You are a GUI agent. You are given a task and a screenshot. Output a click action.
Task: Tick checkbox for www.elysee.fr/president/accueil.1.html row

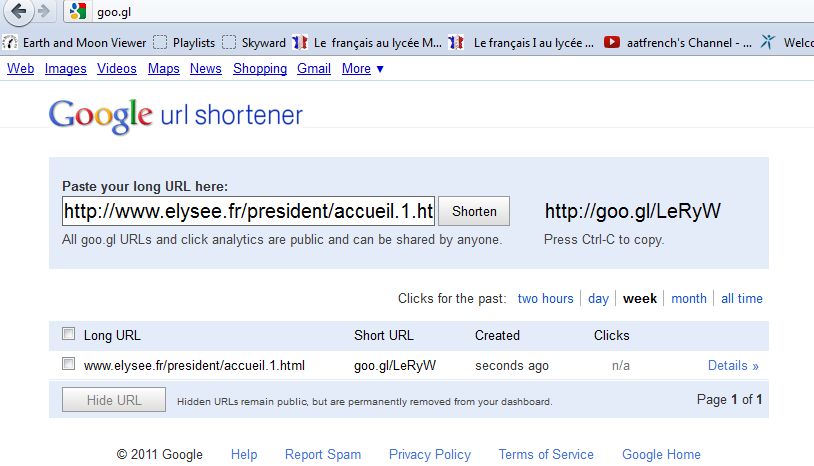tap(69, 364)
